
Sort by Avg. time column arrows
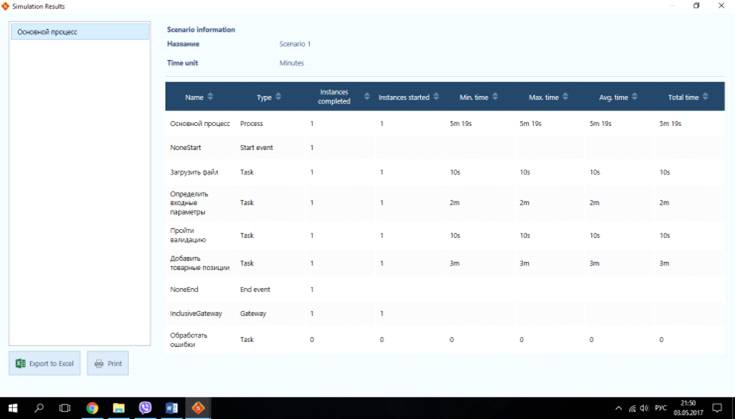click(636, 97)
